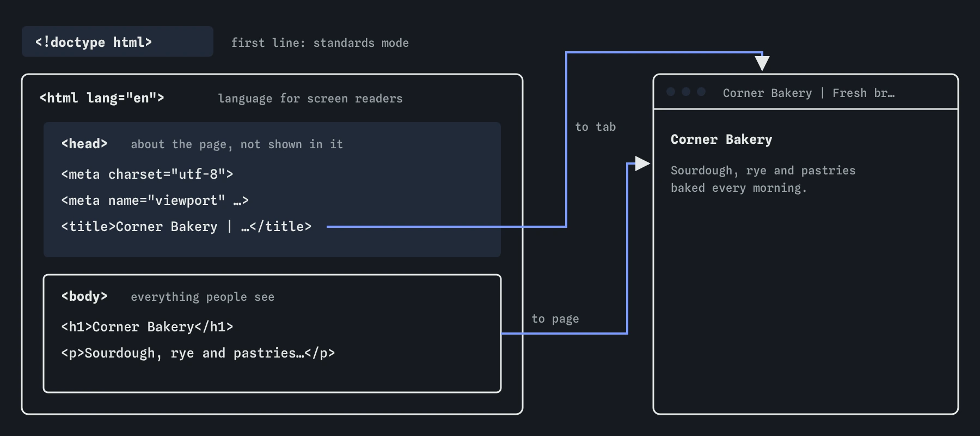980x436 pixels.
Task: Click the <html lang="en"> opening tag
Action: click(102, 98)
